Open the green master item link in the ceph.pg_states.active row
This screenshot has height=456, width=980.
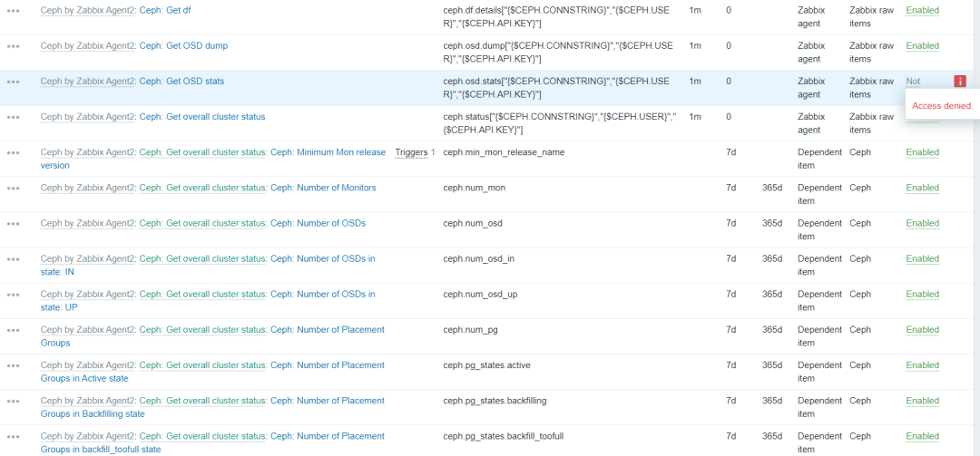click(202, 364)
